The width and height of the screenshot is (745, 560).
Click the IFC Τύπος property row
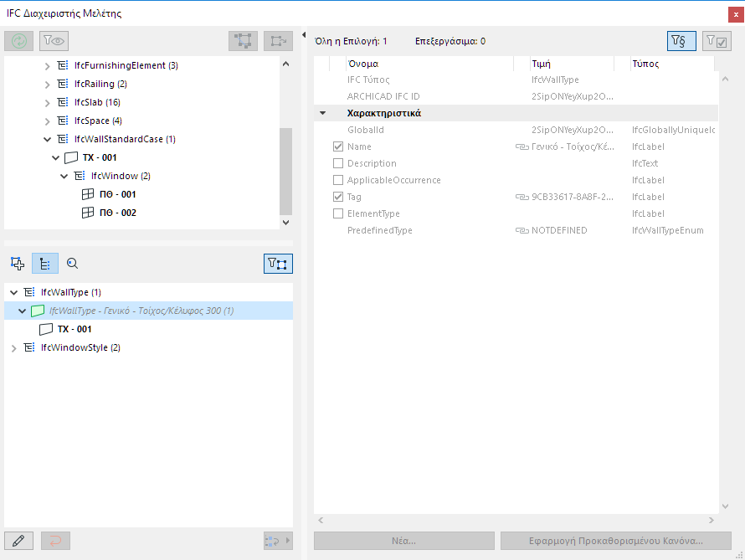pyautogui.click(x=516, y=80)
